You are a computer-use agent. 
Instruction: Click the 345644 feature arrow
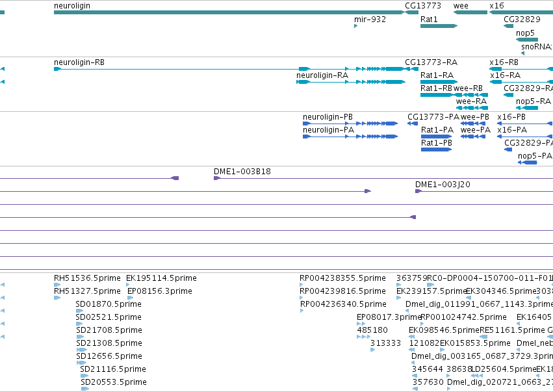415,376
